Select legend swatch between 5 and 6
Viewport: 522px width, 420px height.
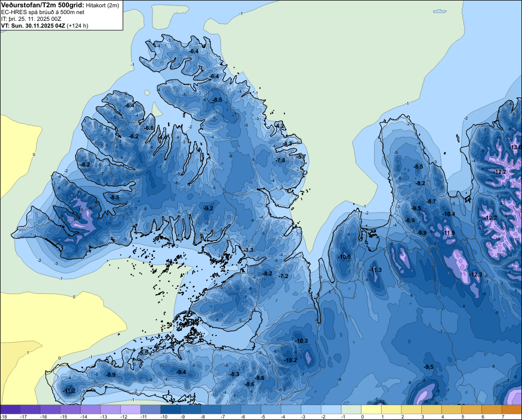pyautogui.click(x=471, y=410)
